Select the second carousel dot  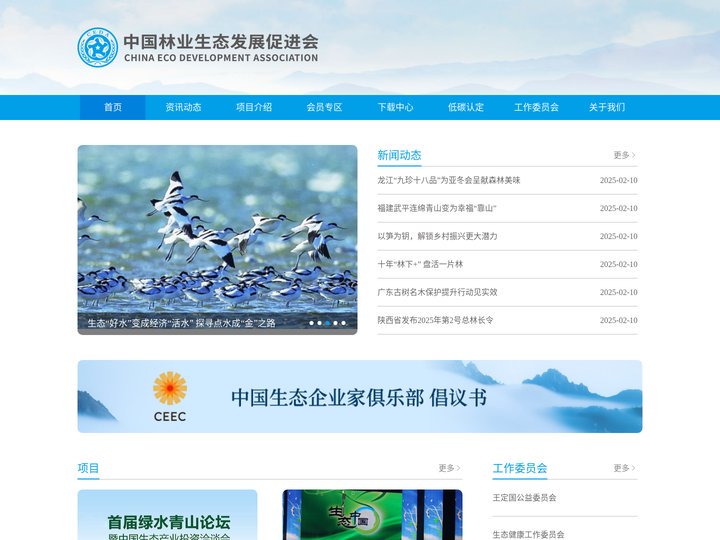[x=320, y=323]
